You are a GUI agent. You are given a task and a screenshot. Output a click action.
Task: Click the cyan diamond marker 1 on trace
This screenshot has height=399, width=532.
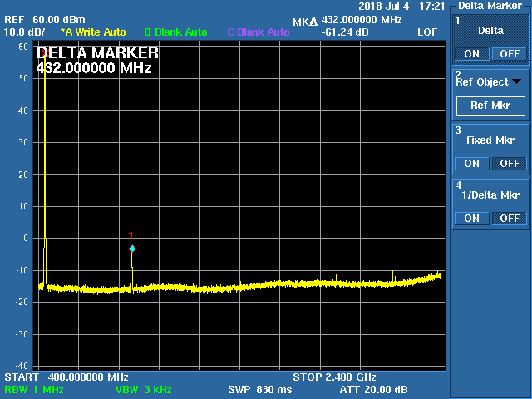pos(132,249)
